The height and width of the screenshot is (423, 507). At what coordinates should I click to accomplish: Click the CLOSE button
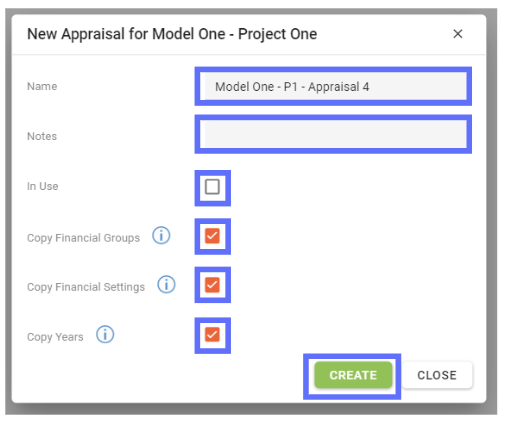(x=437, y=375)
